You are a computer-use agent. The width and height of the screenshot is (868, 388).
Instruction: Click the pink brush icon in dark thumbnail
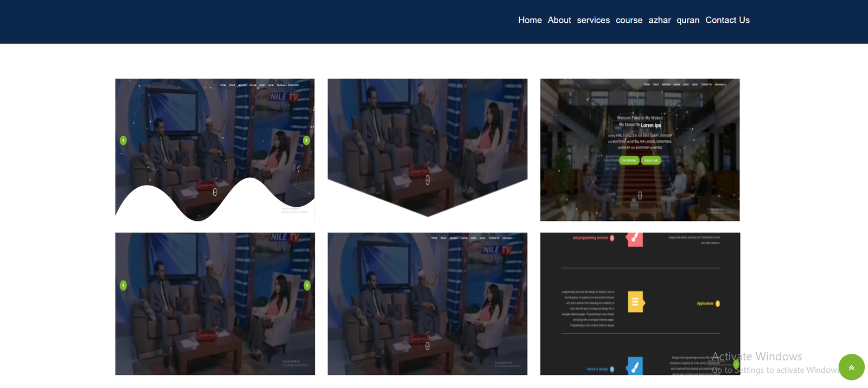click(x=635, y=239)
